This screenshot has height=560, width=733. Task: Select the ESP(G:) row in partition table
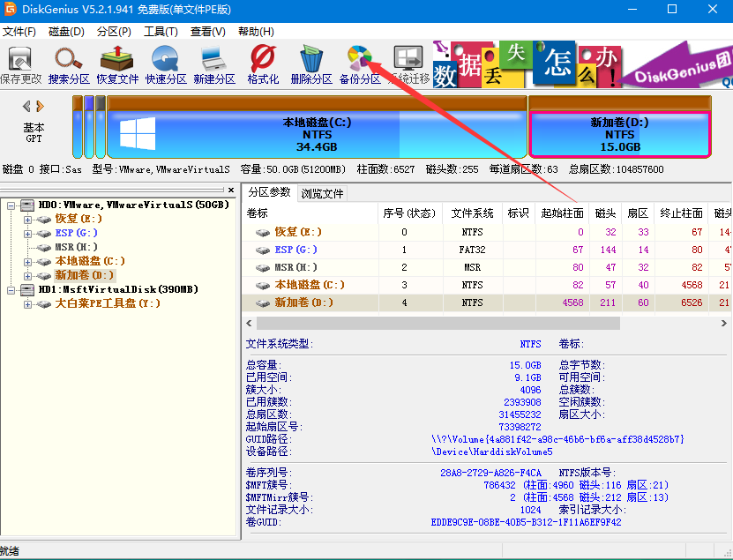(x=487, y=250)
